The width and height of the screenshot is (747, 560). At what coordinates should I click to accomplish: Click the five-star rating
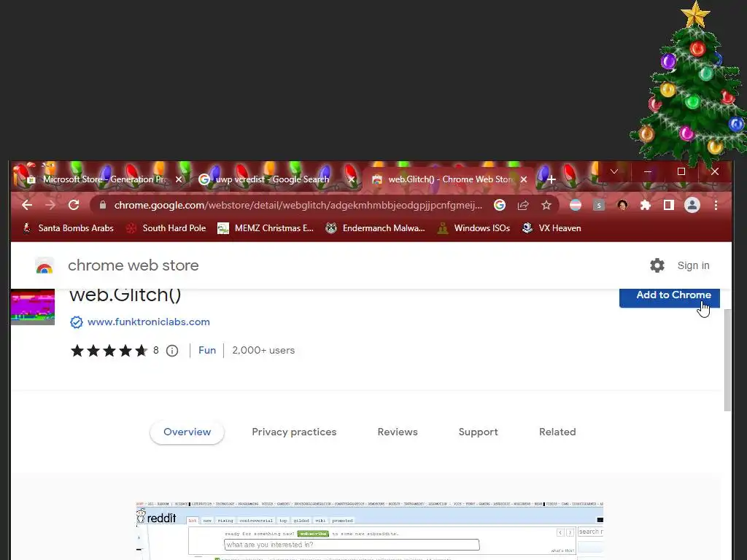(x=109, y=351)
